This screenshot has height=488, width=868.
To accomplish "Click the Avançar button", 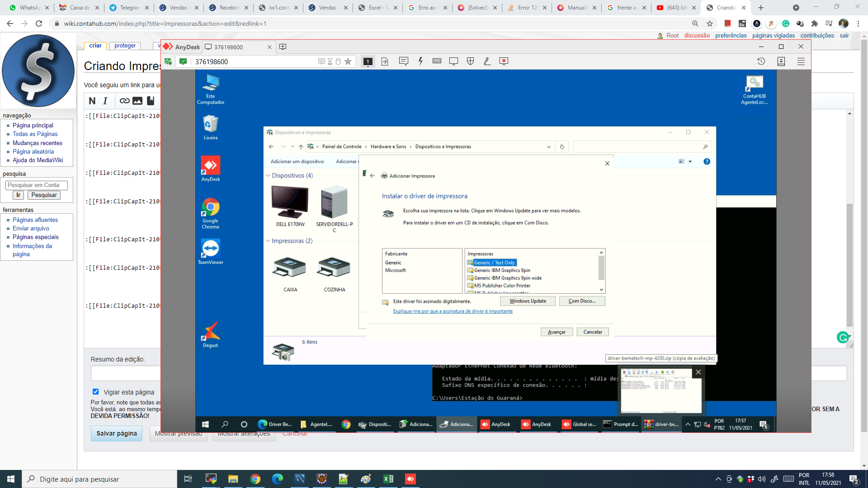I will click(557, 332).
